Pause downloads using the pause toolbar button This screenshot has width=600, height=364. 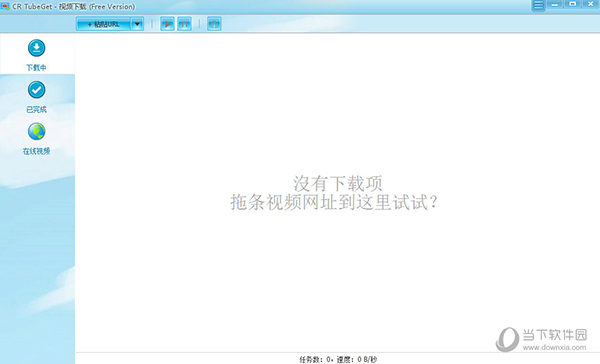click(184, 24)
